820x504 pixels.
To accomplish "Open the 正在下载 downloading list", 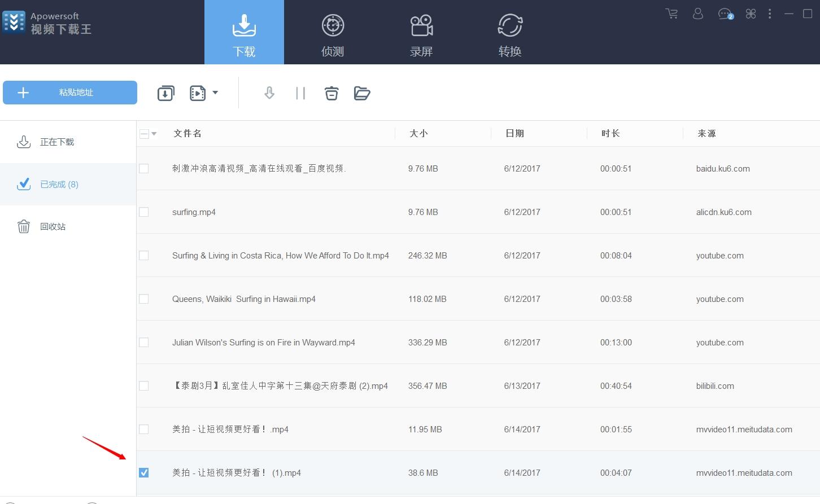I will (68, 142).
